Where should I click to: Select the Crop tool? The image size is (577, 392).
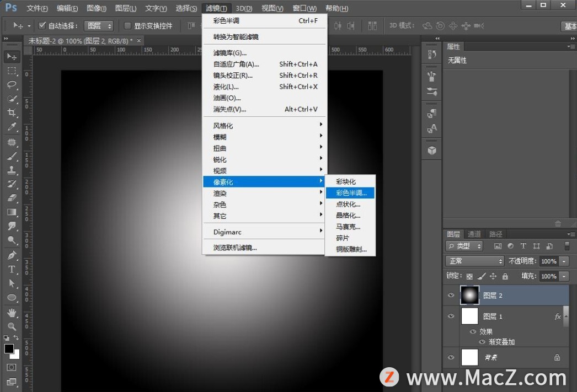12,113
